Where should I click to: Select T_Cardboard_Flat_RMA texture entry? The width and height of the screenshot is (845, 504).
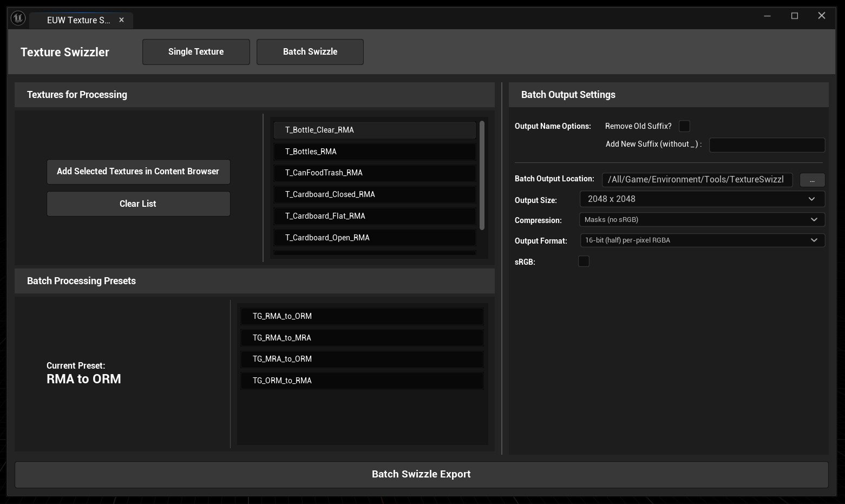pyautogui.click(x=375, y=216)
